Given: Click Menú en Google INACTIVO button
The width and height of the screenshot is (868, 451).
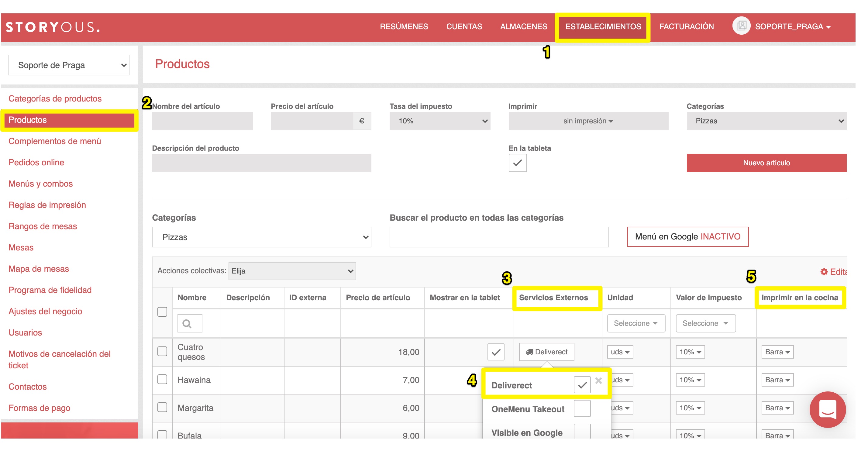Looking at the screenshot, I should pyautogui.click(x=688, y=237).
